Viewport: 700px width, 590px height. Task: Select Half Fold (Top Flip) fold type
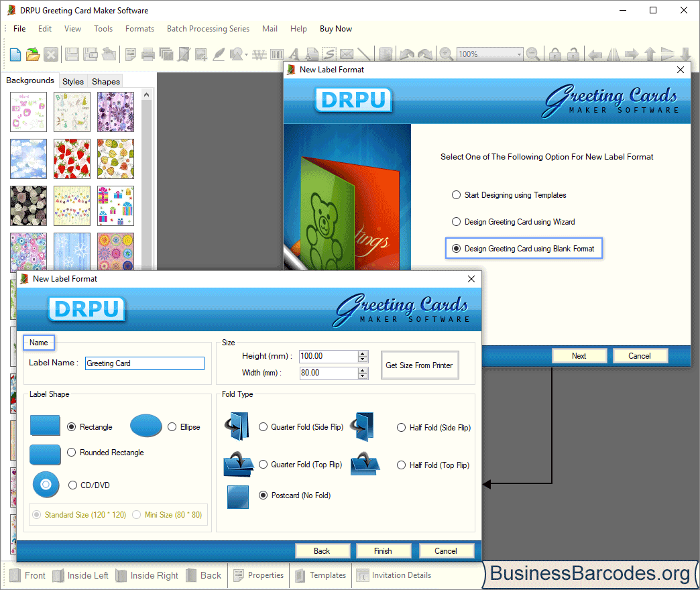[x=402, y=465]
